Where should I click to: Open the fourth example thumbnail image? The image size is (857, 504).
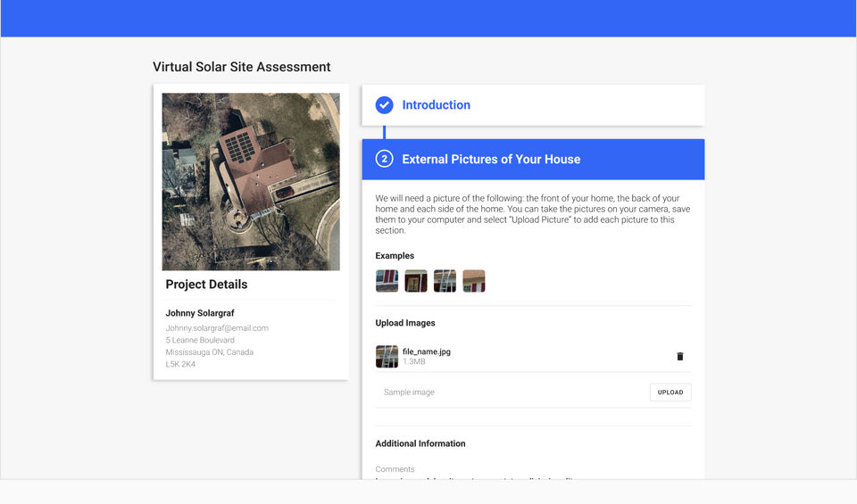pos(474,281)
